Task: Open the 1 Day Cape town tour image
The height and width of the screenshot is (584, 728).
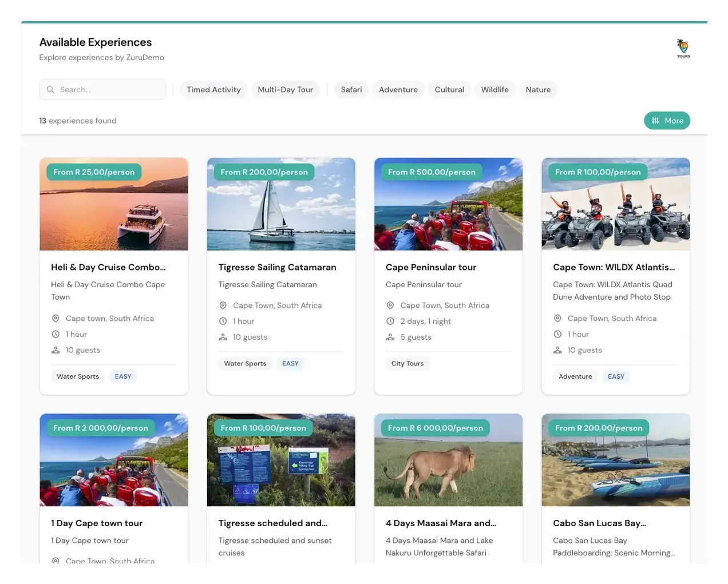Action: click(114, 460)
